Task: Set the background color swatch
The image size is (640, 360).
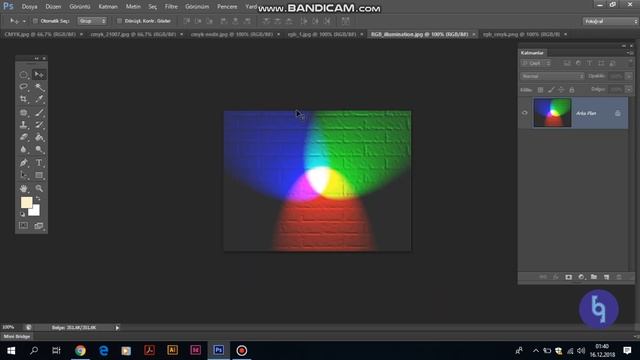Action: pyautogui.click(x=35, y=211)
